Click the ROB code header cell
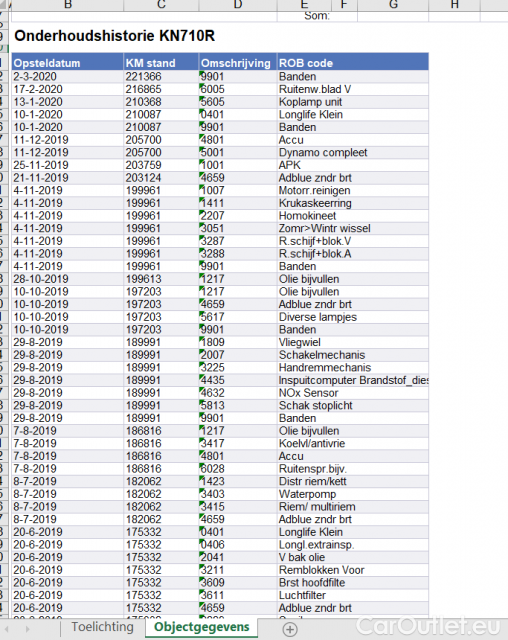 coord(353,63)
